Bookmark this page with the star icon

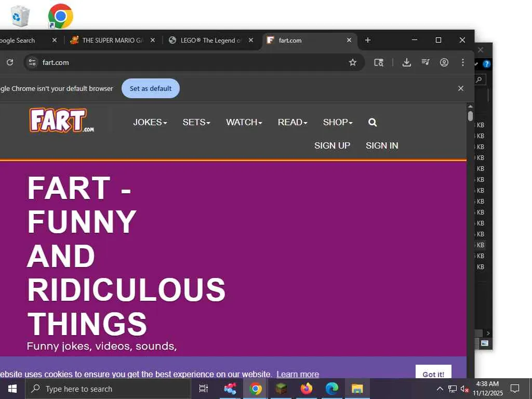353,62
